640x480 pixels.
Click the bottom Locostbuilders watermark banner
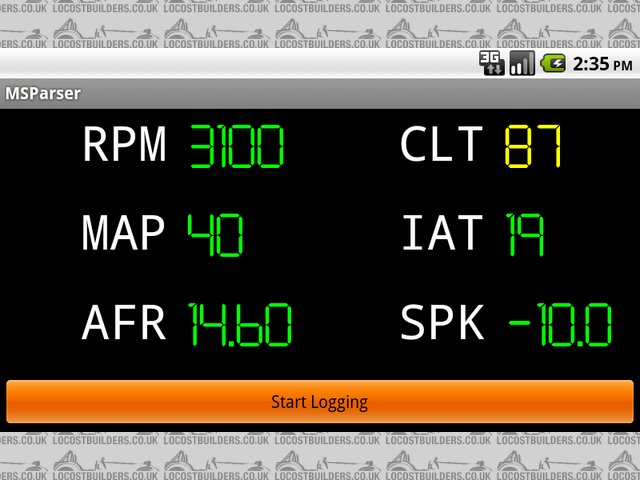[320, 456]
